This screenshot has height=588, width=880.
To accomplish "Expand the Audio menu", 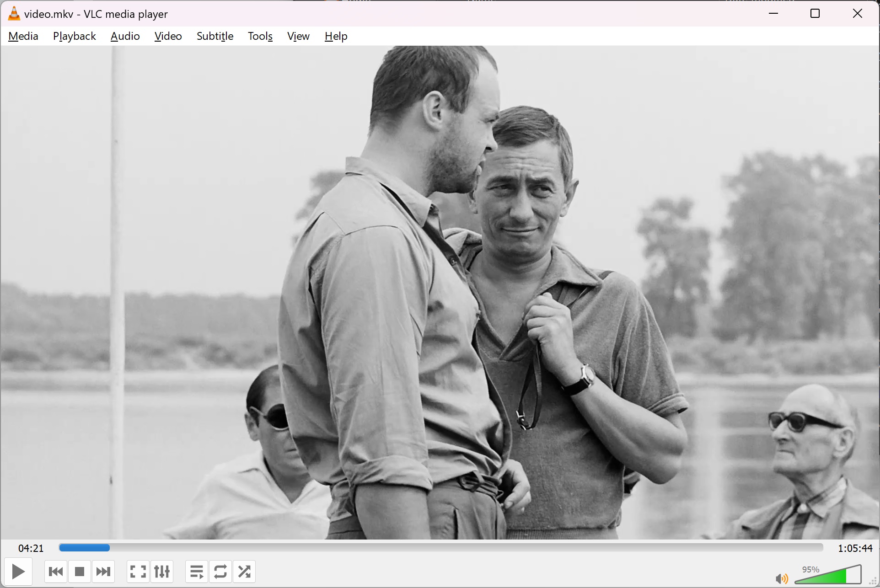I will click(x=125, y=36).
